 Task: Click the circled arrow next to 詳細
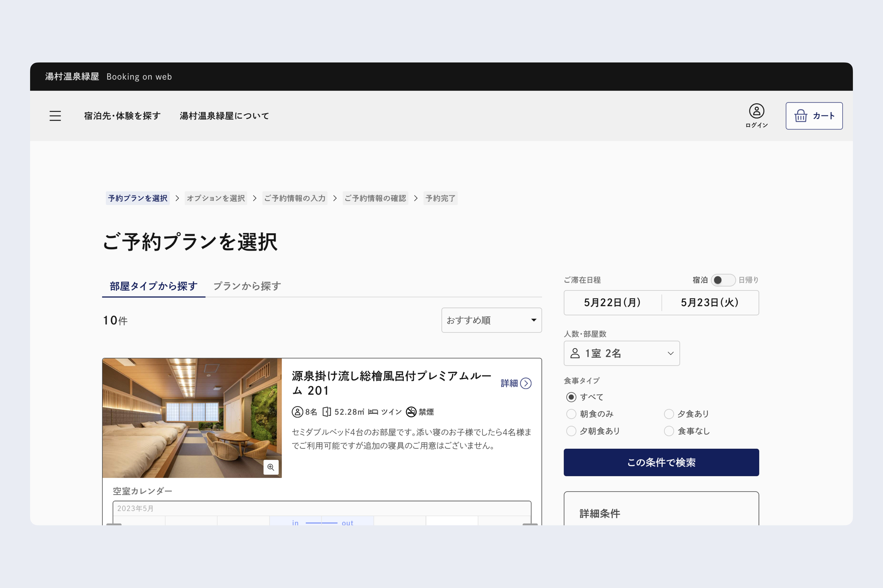point(526,383)
